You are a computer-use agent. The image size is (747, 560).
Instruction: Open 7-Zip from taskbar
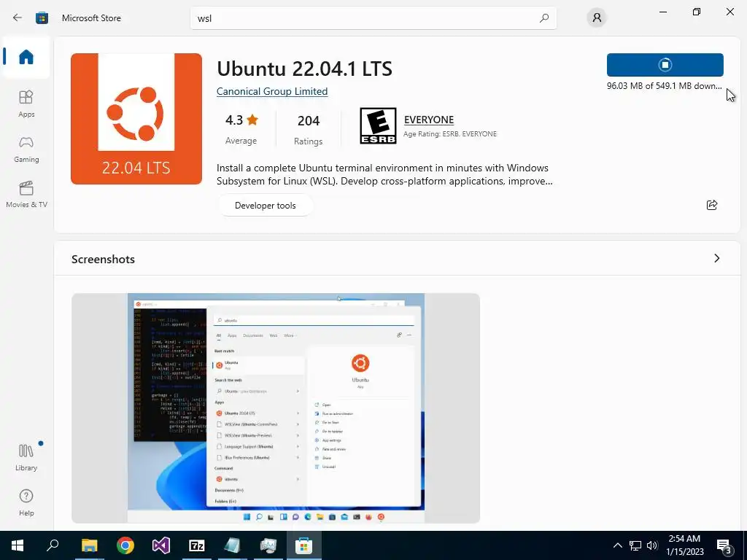[197, 545]
